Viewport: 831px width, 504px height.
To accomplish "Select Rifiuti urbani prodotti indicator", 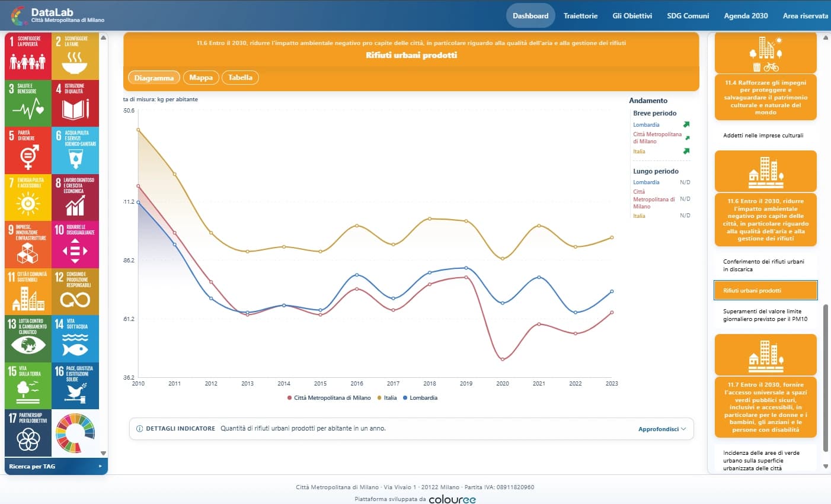I will point(766,291).
